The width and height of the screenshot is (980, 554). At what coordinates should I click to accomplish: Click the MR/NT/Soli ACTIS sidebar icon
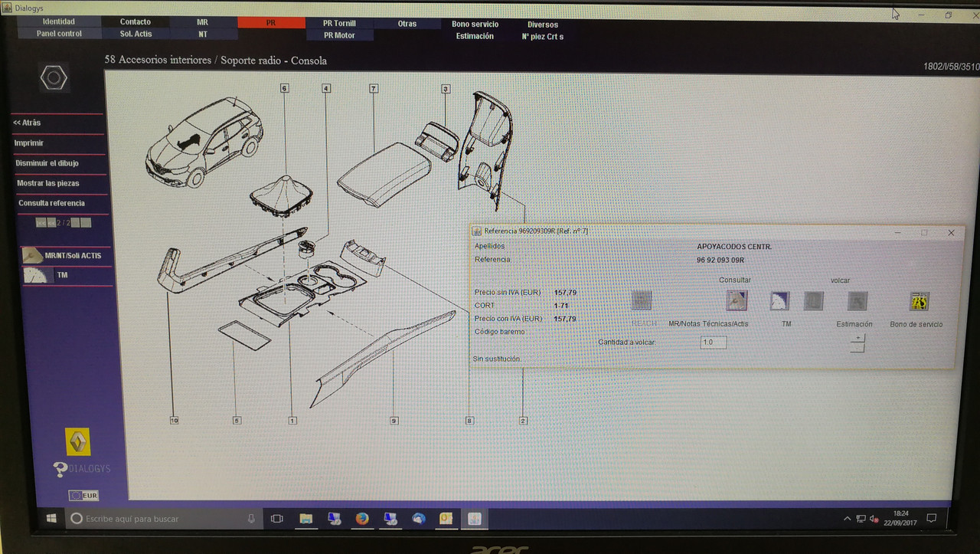33,255
